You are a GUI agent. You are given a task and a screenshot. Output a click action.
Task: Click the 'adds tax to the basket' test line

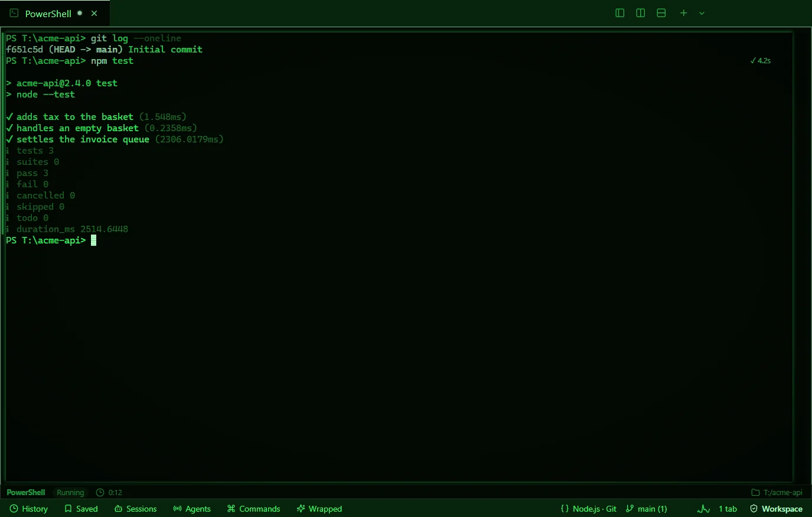96,117
